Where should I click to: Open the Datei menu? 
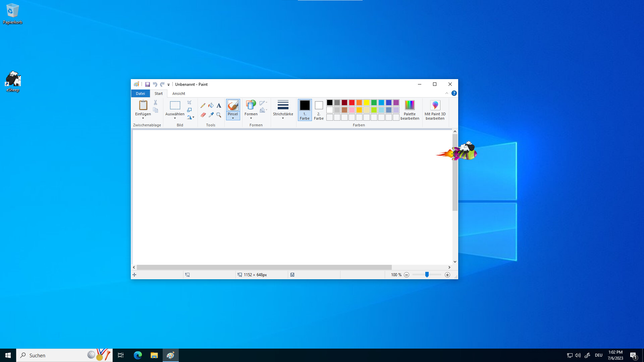click(140, 94)
